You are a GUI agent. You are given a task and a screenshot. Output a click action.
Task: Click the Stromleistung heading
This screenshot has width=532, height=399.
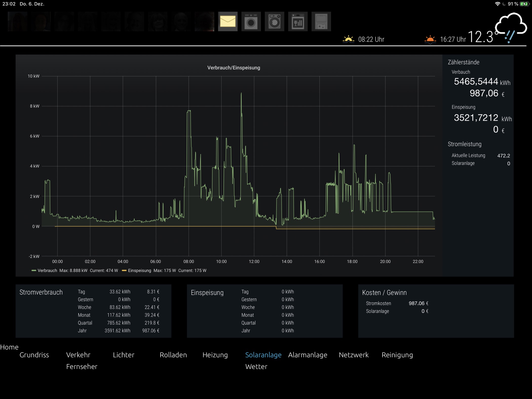[465, 144]
